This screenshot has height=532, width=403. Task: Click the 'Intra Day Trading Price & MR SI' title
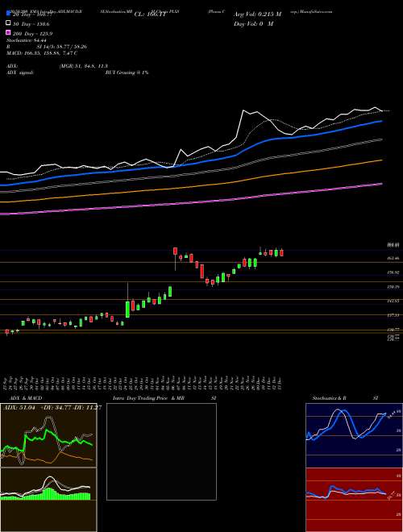click(164, 398)
